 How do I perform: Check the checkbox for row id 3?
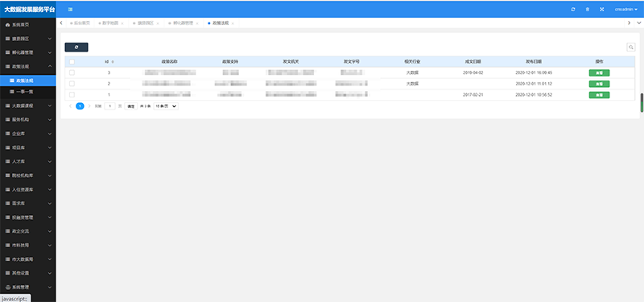click(72, 72)
